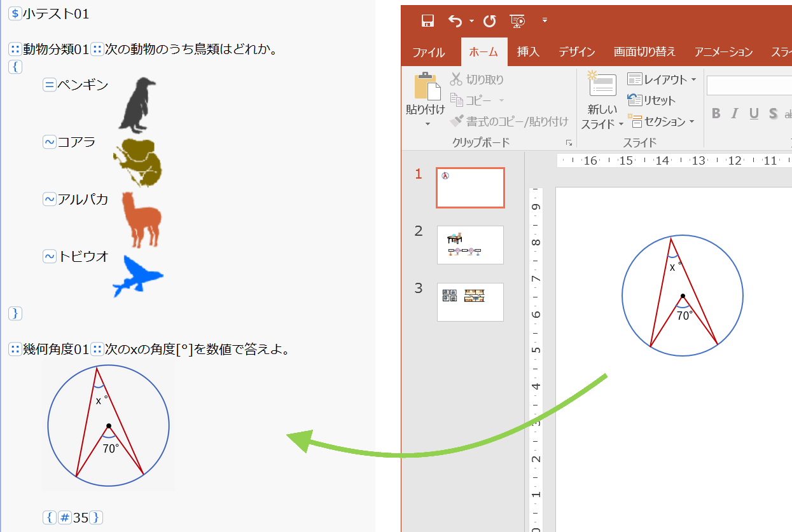Open the レイアウト (Layout) dropdown
792x532 pixels.
tap(662, 79)
